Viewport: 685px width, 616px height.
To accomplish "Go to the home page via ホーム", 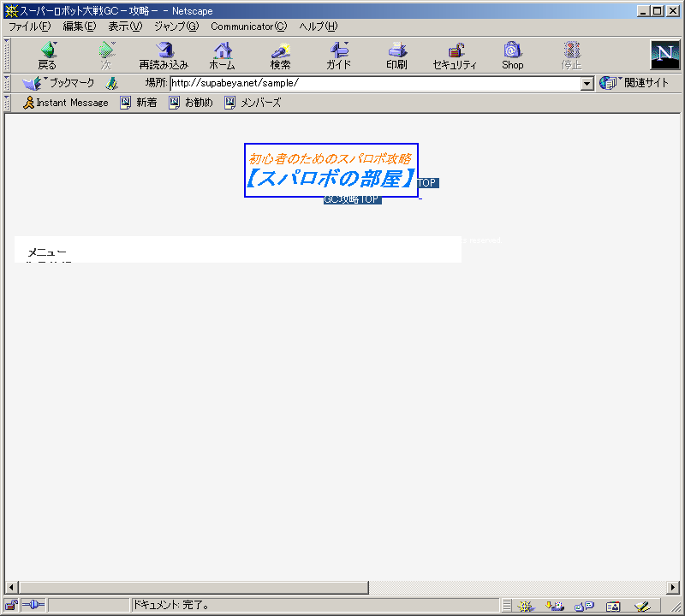I will tap(223, 56).
